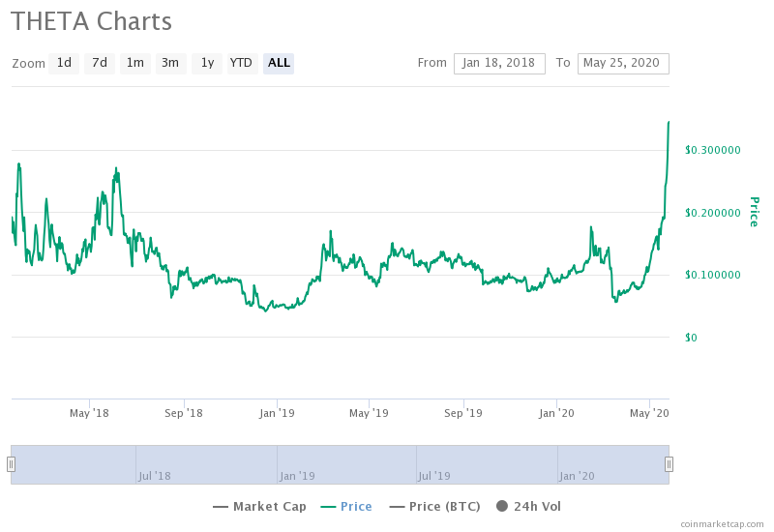774x532 pixels.
Task: Click the Jan '19 main axis label
Action: point(277,413)
